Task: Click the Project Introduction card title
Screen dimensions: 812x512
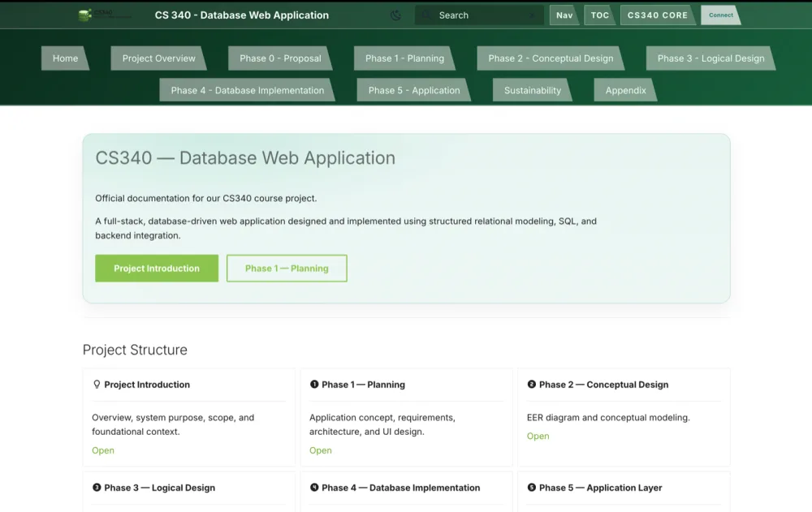Action: (147, 385)
